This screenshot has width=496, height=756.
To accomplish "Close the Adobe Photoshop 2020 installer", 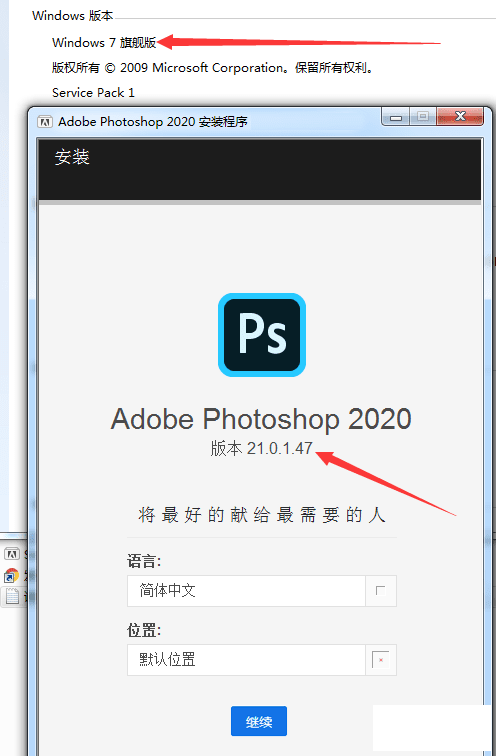I will click(x=460, y=117).
